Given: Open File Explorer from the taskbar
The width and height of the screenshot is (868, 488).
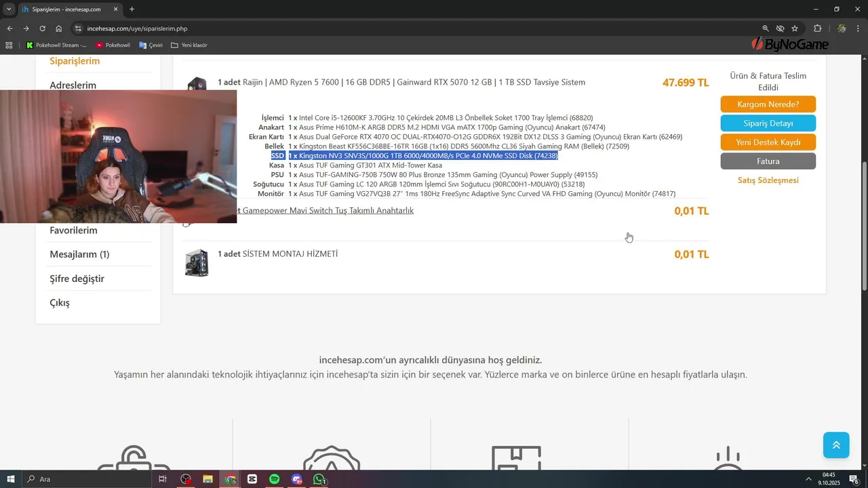Looking at the screenshot, I should [208, 479].
